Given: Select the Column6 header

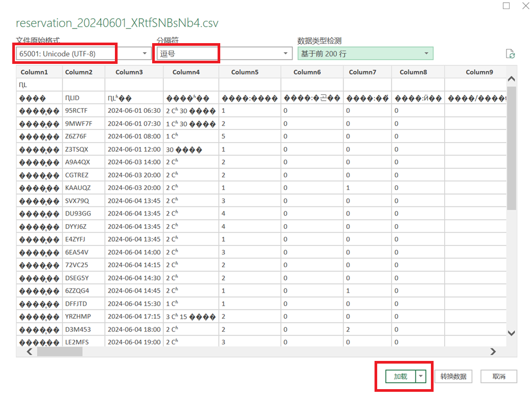Looking at the screenshot, I should pyautogui.click(x=312, y=72).
